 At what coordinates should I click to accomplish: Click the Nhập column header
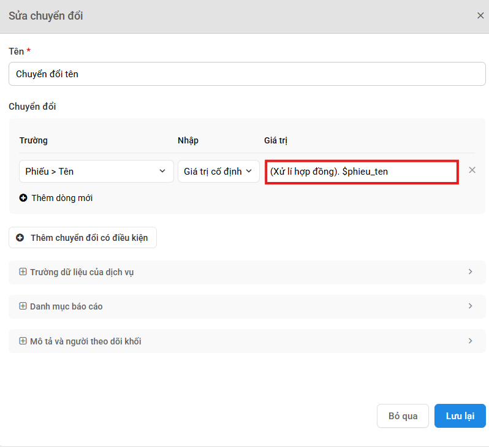(x=188, y=140)
